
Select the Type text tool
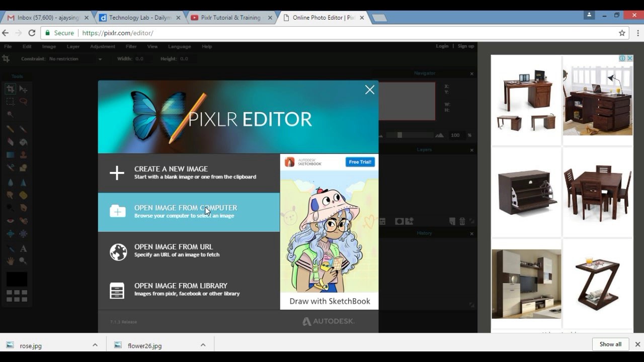click(23, 249)
